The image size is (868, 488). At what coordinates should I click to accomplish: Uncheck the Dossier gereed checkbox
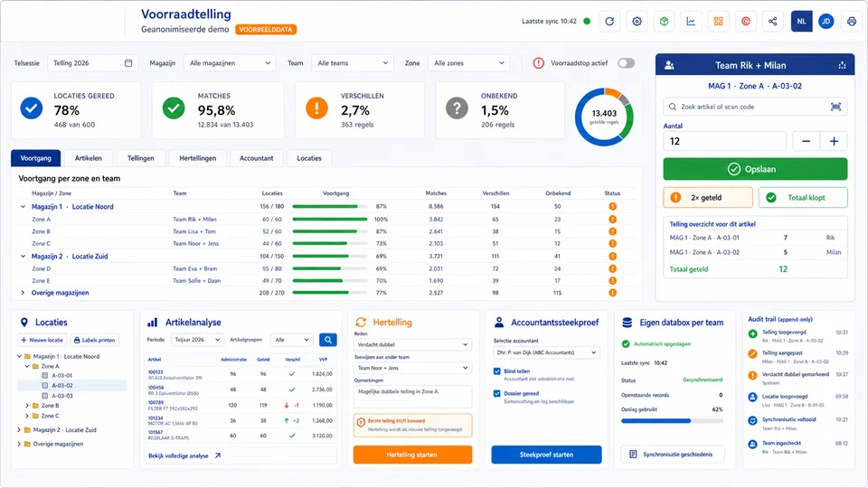tap(497, 393)
